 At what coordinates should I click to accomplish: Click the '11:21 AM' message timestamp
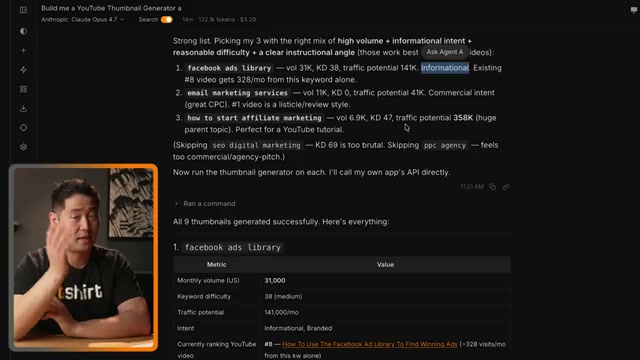(472, 187)
